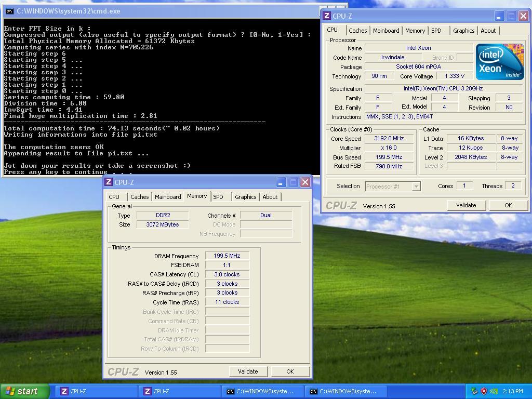Image resolution: width=532 pixels, height=399 pixels.
Task: Open the Processor #1 selection dropdown
Action: pos(393,187)
